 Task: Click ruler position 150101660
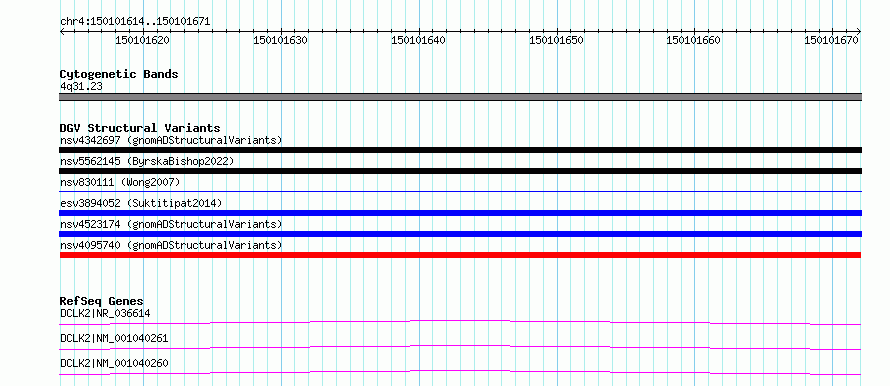[x=694, y=40]
